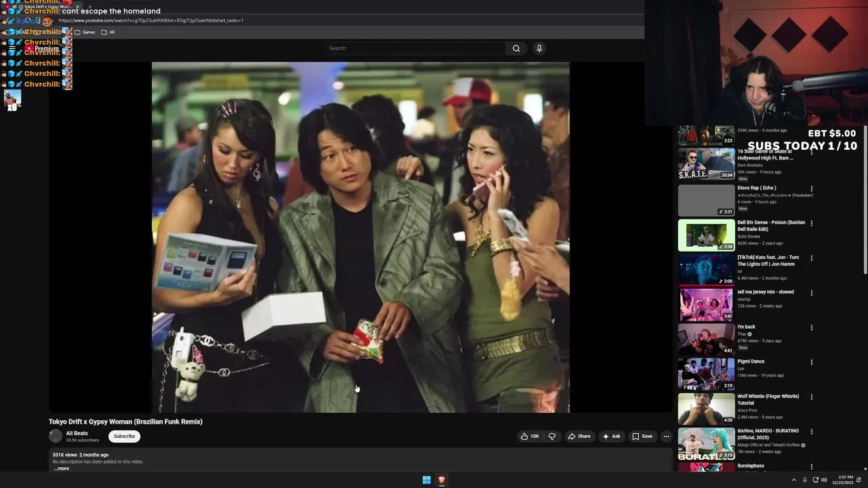Open options menu for Kato Turn The Lights Off
868x488 pixels.
pyautogui.click(x=812, y=258)
